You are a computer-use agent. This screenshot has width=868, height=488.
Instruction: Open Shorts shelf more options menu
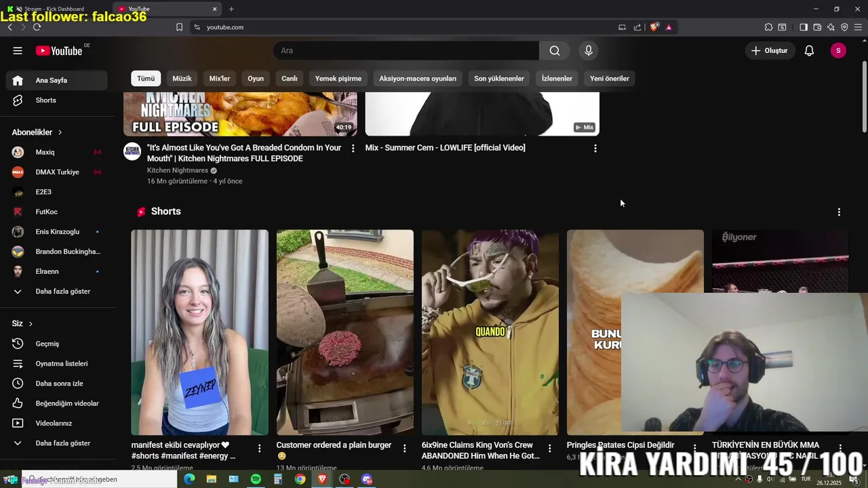839,212
